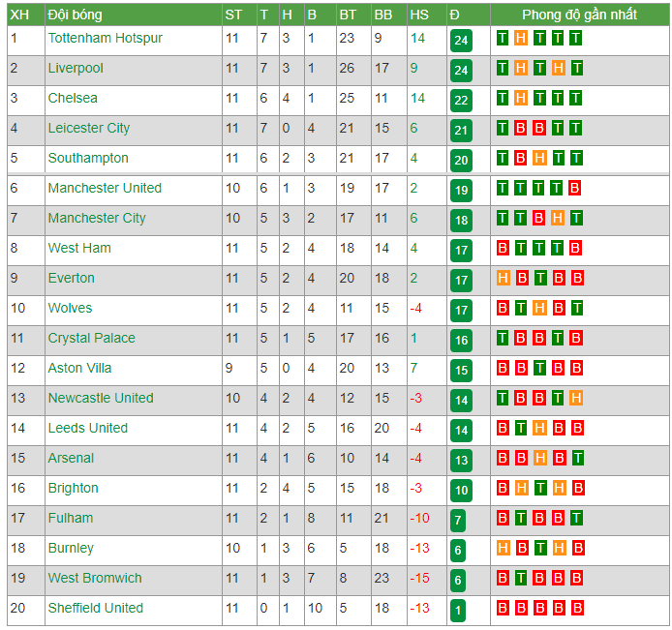The width and height of the screenshot is (672, 630).
Task: Click Tottenham's 24 points badge
Action: point(461,41)
